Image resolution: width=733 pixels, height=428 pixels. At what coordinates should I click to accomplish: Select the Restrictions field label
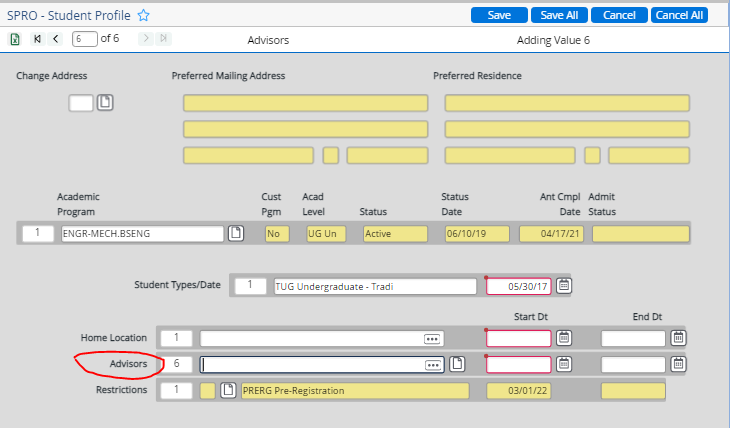point(122,390)
